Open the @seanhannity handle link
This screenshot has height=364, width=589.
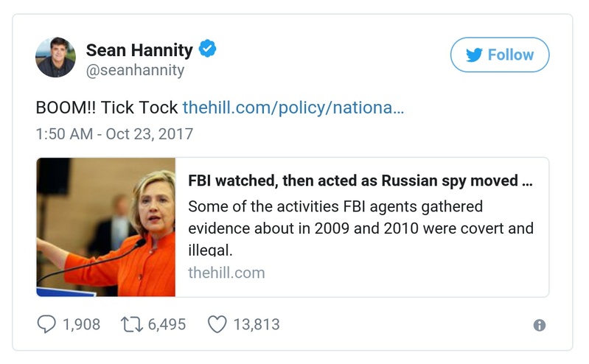coord(135,71)
